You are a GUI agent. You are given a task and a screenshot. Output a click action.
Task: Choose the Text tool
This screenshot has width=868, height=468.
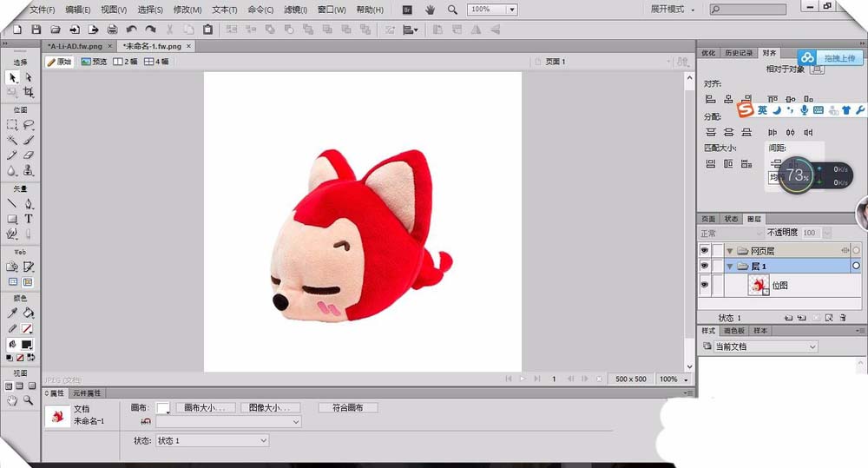pos(28,220)
